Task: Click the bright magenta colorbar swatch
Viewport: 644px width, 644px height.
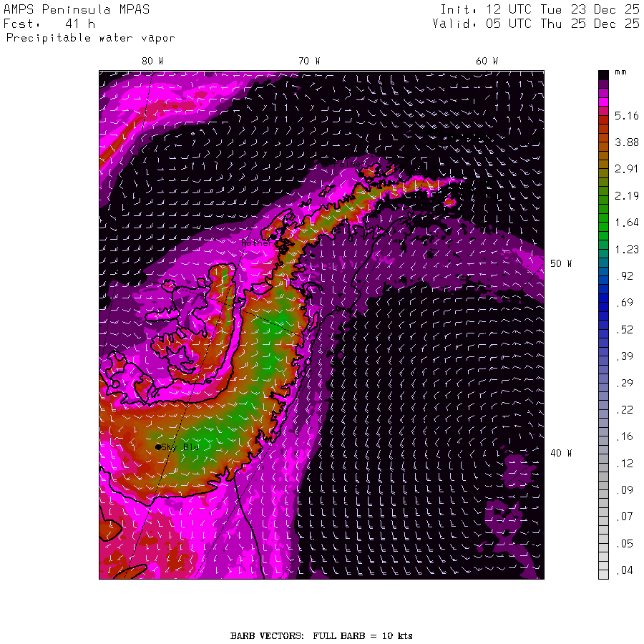Action: click(x=603, y=102)
